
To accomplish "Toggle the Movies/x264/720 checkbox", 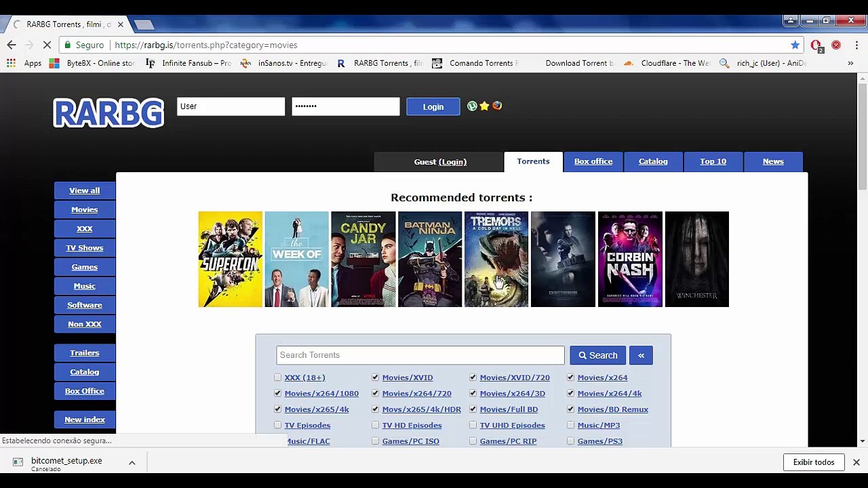I will (x=375, y=393).
